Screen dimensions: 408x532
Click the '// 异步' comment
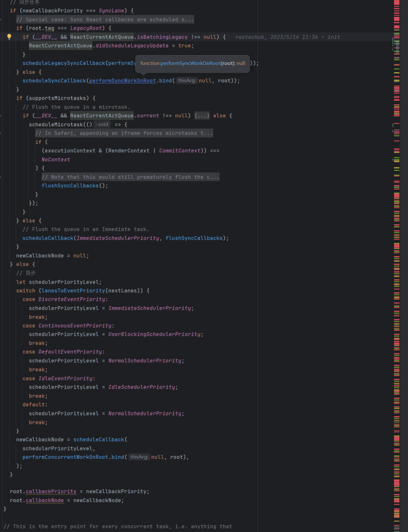(x=26, y=273)
